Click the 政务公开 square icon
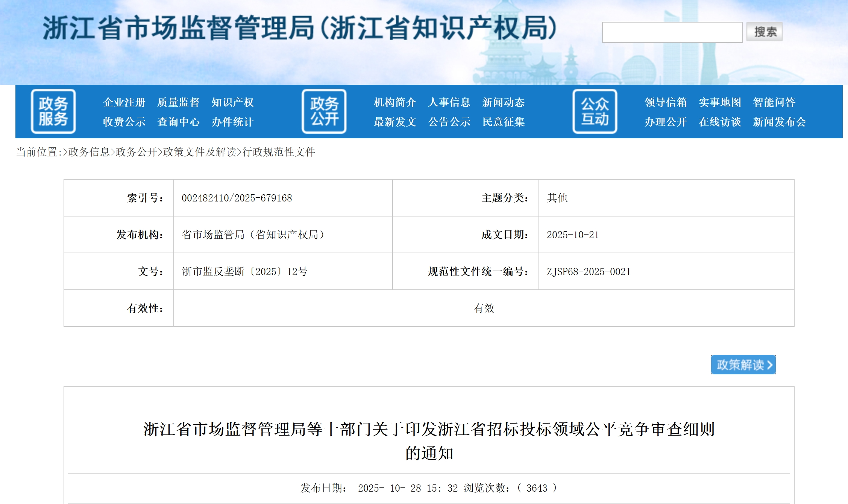Image resolution: width=848 pixels, height=504 pixels. tap(324, 111)
